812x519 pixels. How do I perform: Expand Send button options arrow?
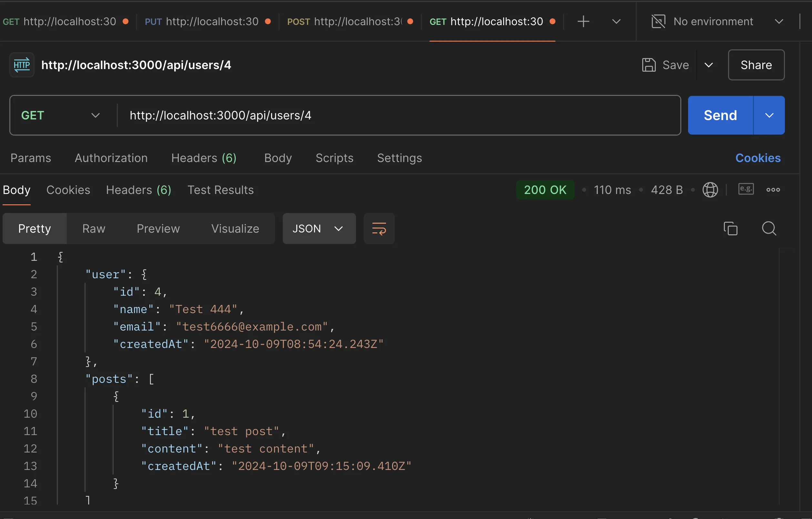pyautogui.click(x=769, y=115)
